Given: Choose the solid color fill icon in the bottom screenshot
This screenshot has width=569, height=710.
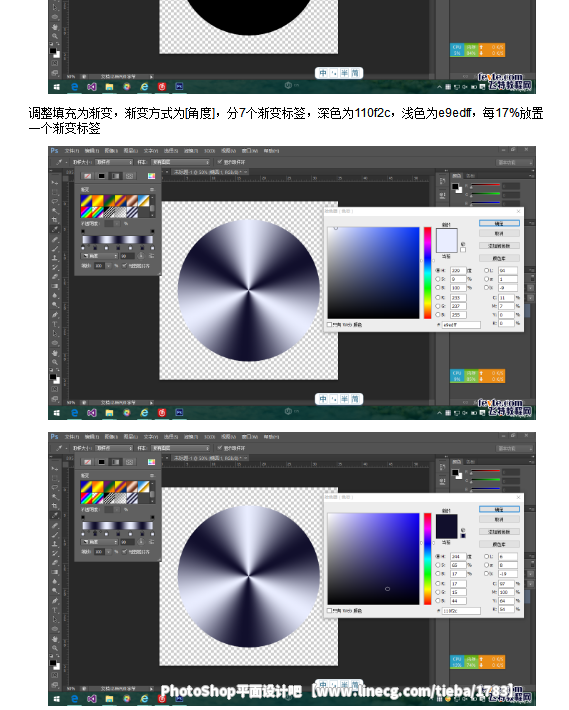Looking at the screenshot, I should tap(101, 462).
